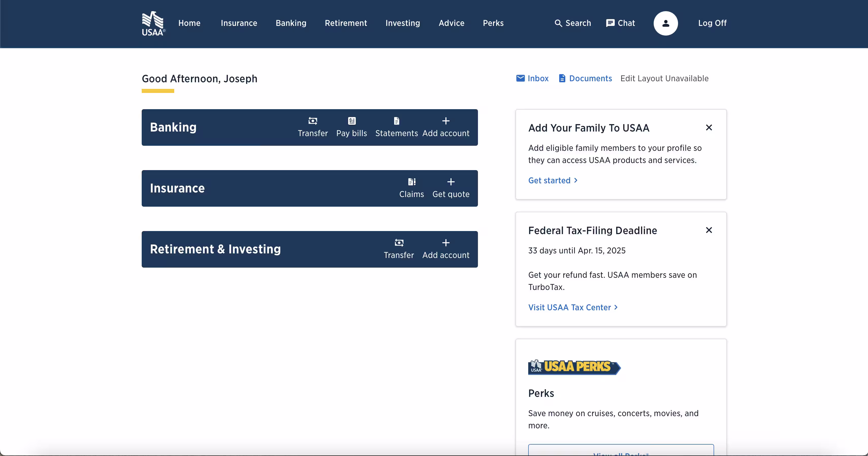Viewport: 868px width, 456px height.
Task: Click the Good Afternoon, Joseph greeting
Action: click(x=200, y=78)
